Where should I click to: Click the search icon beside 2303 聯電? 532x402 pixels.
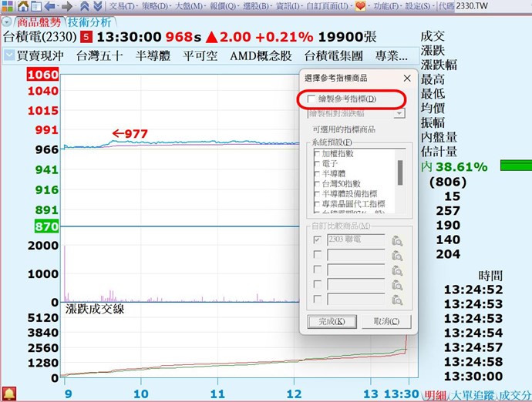point(397,240)
